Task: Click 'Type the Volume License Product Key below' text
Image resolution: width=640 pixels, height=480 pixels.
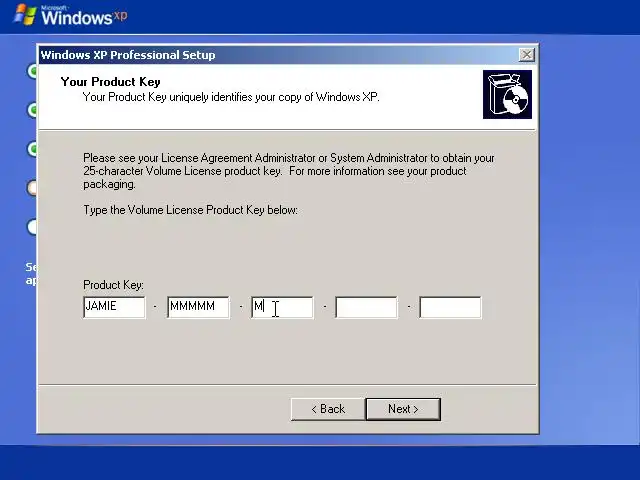Action: point(191,210)
